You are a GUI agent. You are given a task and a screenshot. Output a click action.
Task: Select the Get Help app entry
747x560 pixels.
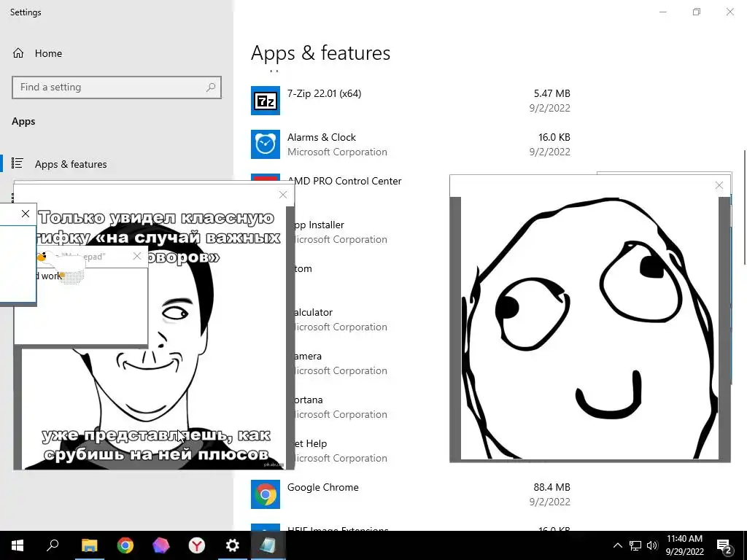[x=309, y=443]
